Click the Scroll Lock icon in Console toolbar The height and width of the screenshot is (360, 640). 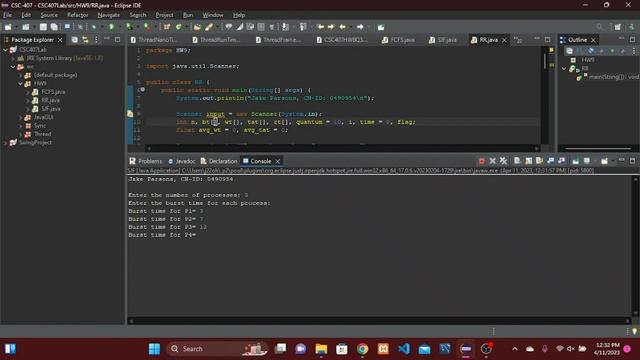point(529,161)
